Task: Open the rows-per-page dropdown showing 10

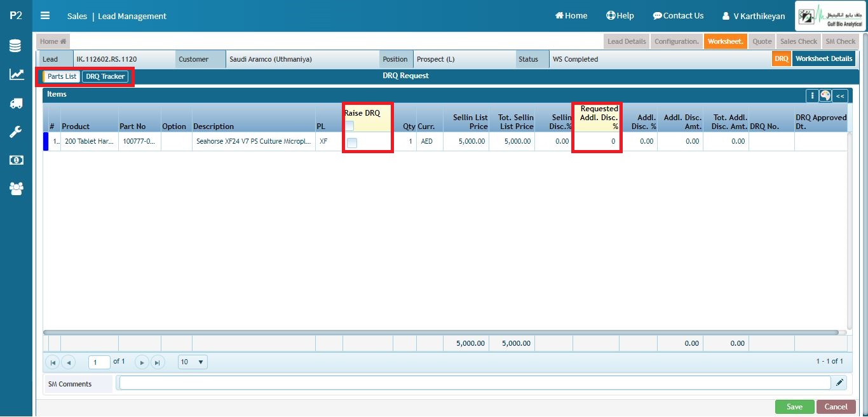Action: (x=193, y=362)
